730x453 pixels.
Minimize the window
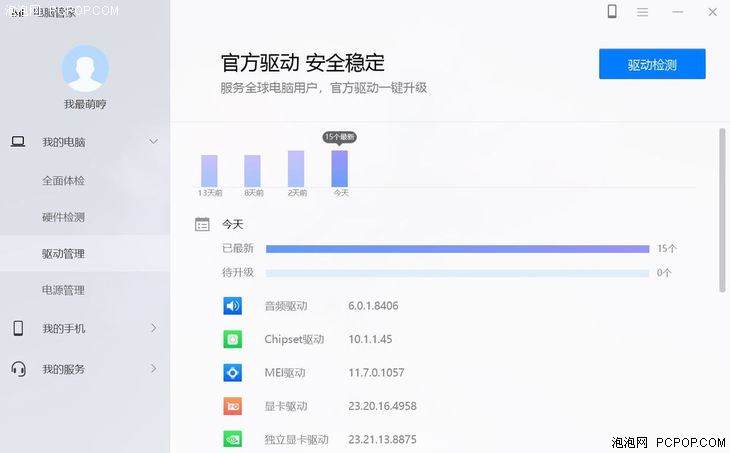(677, 12)
